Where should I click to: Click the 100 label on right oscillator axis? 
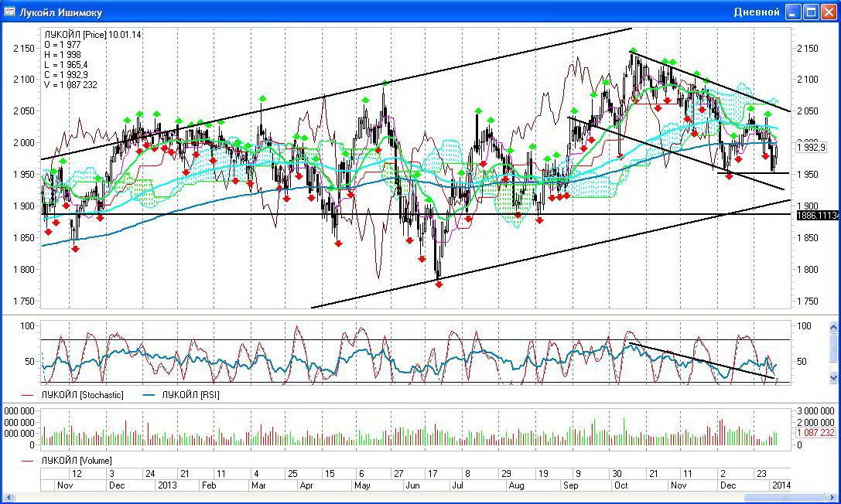(x=804, y=325)
